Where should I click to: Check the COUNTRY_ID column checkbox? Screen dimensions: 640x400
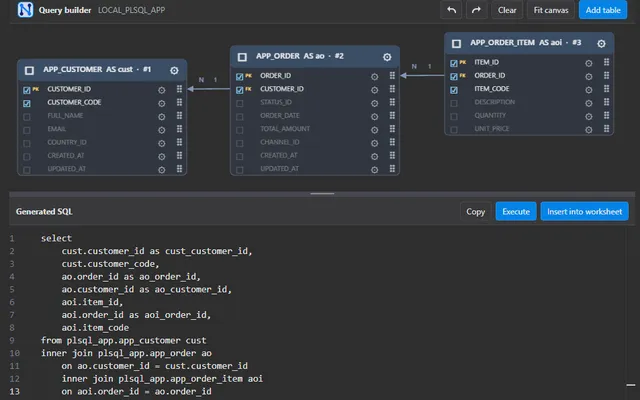pyautogui.click(x=27, y=144)
